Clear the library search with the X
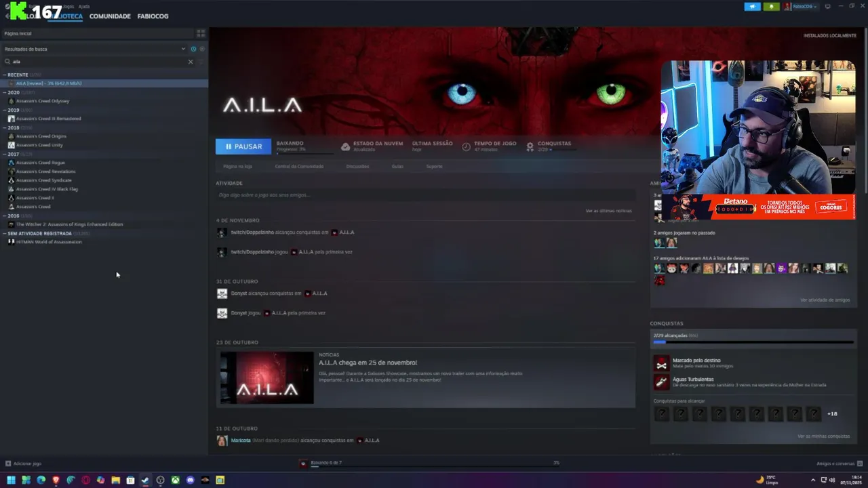Screen dimensions: 868x488 [190, 62]
